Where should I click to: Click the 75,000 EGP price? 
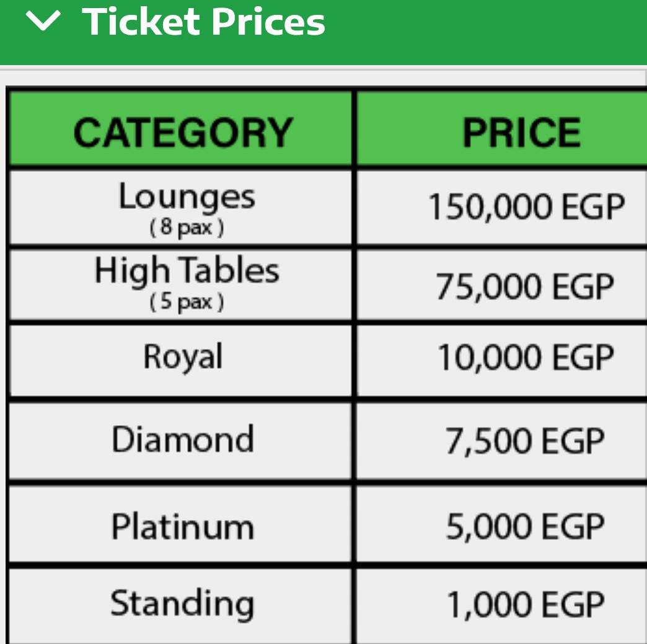(x=525, y=286)
